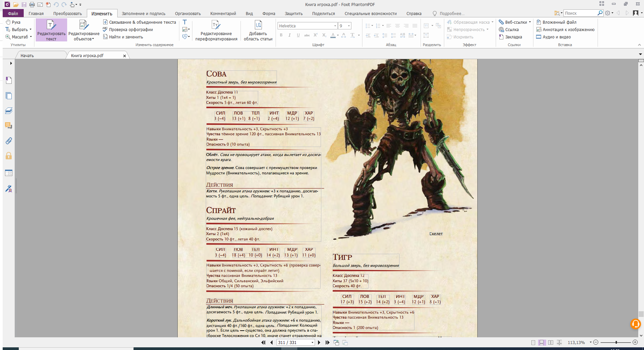Go to first page in status bar

click(263, 342)
